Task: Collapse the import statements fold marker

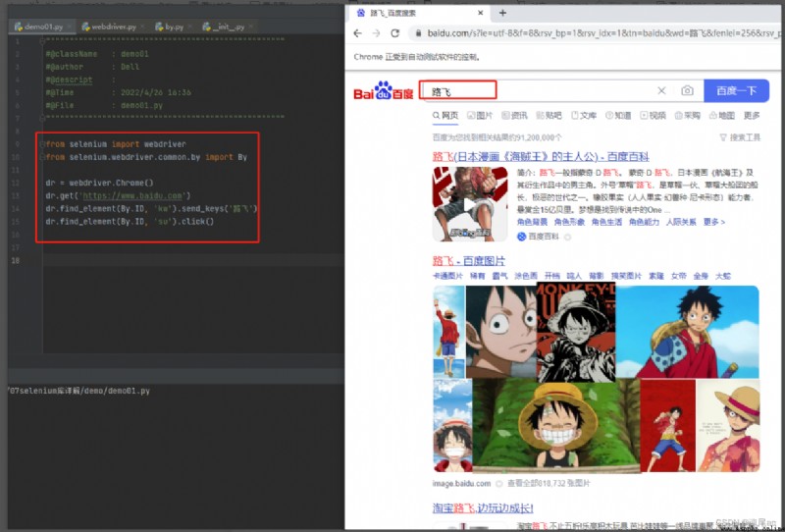Action: pos(42,144)
